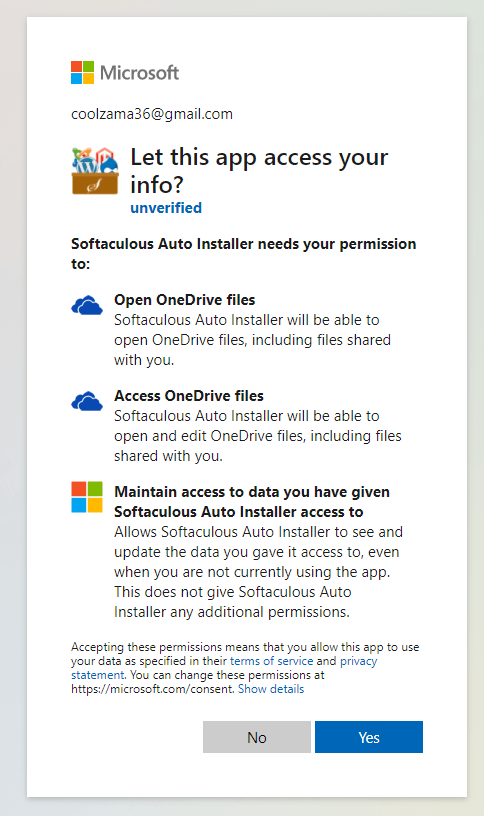The image size is (484, 816).
Task: Click the No button to deny access
Action: tap(257, 737)
